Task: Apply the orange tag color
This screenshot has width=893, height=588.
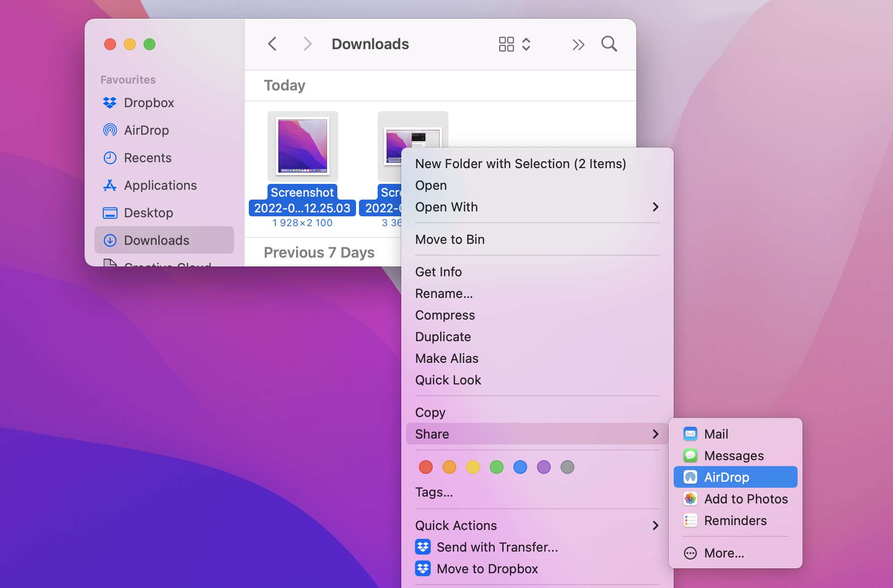Action: (x=449, y=467)
